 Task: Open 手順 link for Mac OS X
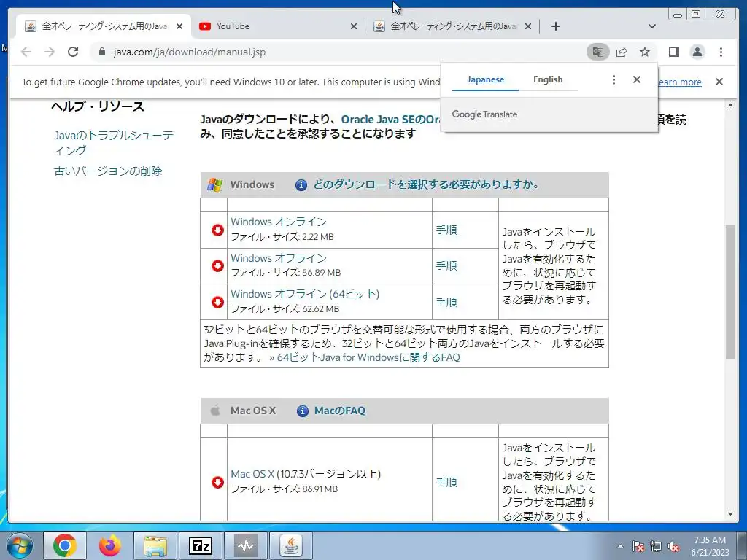446,482
